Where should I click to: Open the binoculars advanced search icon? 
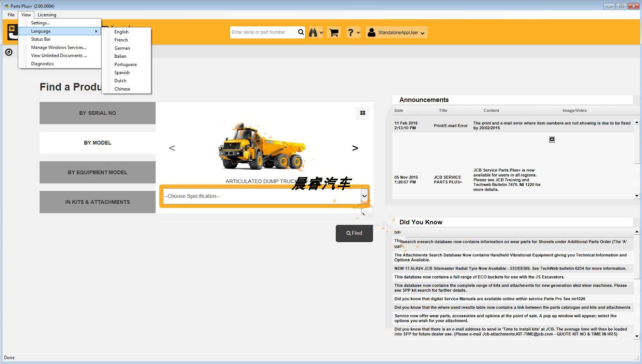[x=313, y=33]
